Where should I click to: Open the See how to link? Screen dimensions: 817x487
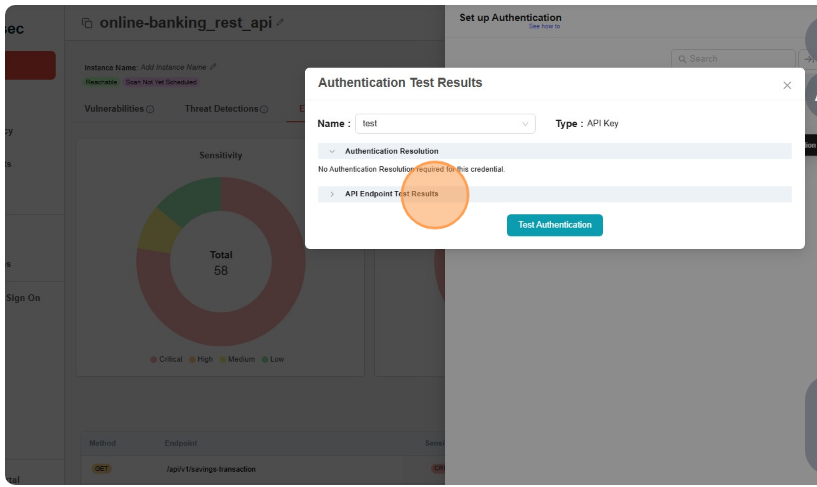coord(544,26)
